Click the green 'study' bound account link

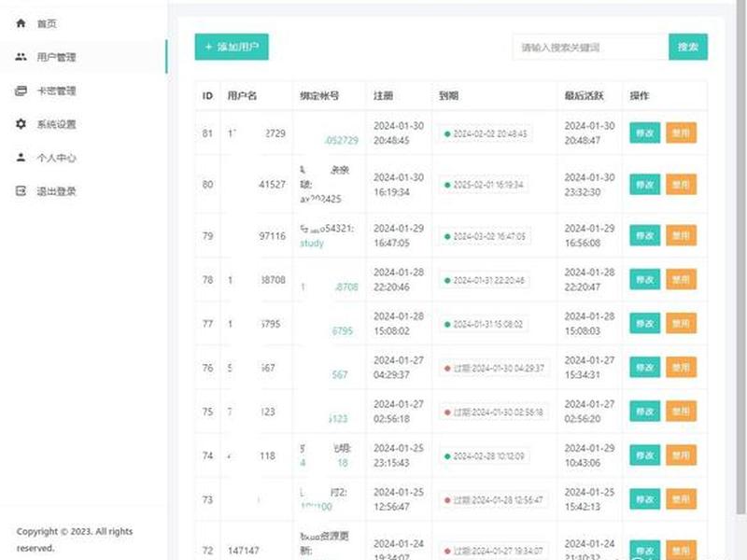(312, 244)
